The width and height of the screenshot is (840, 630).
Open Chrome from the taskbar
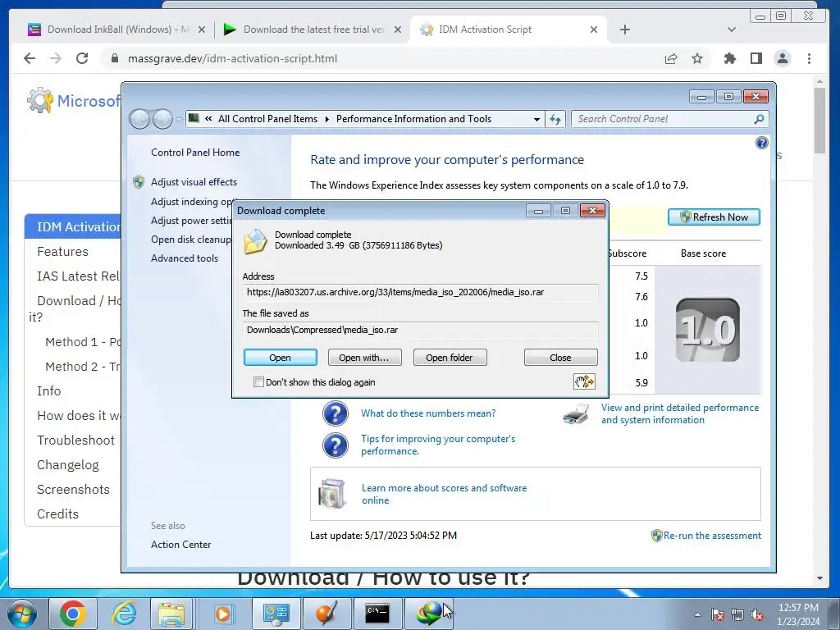[72, 614]
